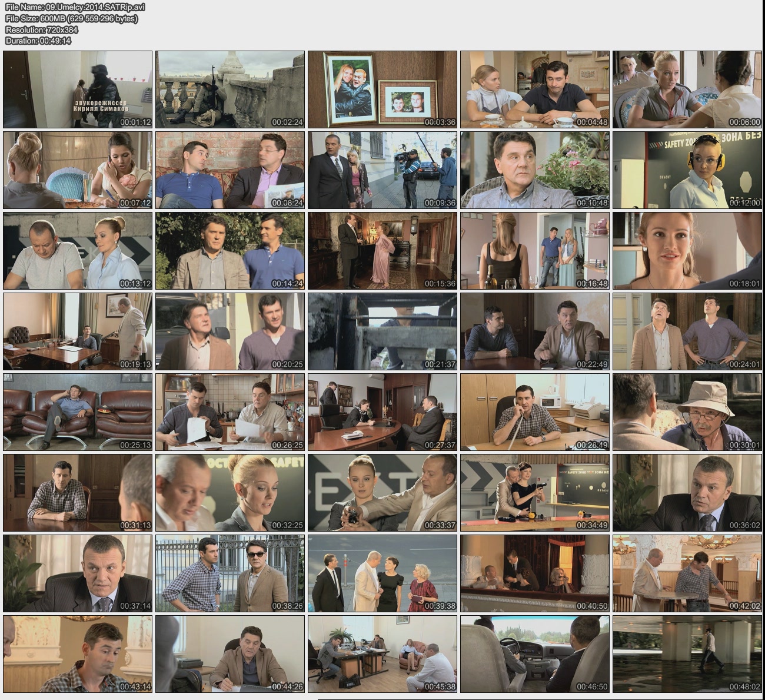Click the thumbnail timestamped 00:06:00

[687, 89]
